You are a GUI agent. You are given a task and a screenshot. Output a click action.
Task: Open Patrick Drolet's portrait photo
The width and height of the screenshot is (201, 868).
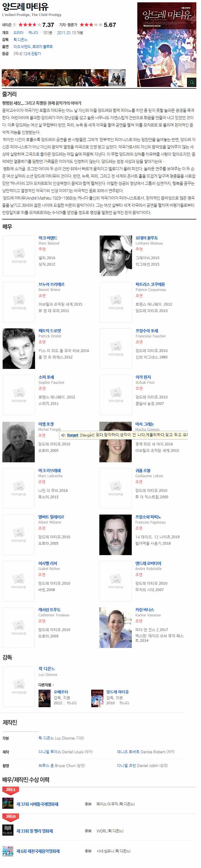(18, 349)
